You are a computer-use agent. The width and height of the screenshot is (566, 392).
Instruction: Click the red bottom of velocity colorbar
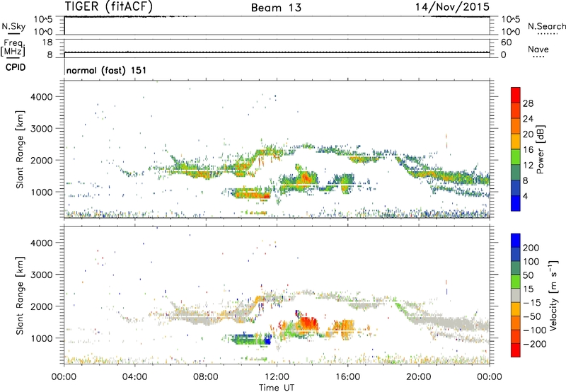pyautogui.click(x=516, y=350)
